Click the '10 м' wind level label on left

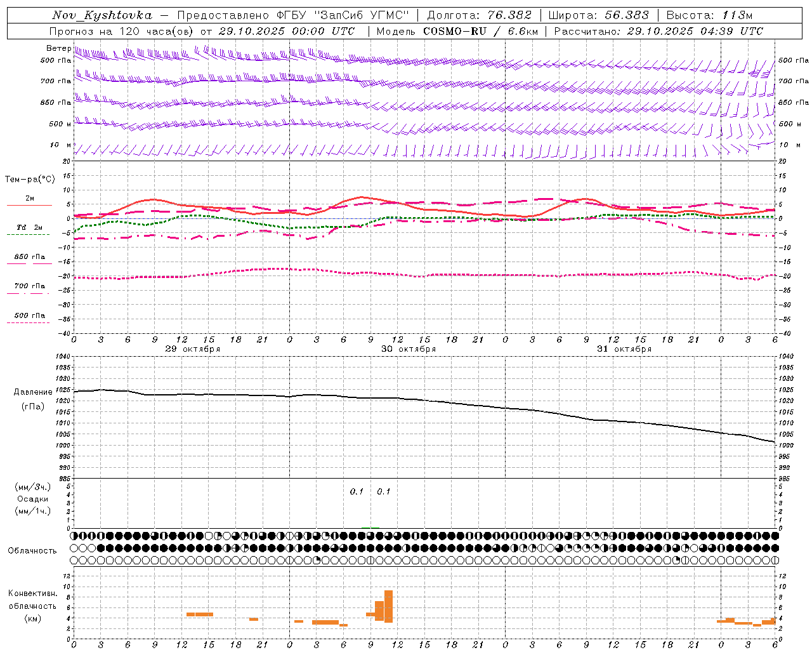[x=60, y=145]
